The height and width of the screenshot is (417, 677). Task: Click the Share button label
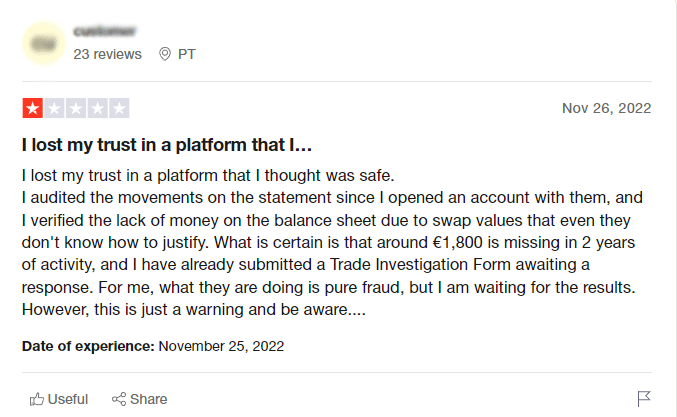(149, 399)
